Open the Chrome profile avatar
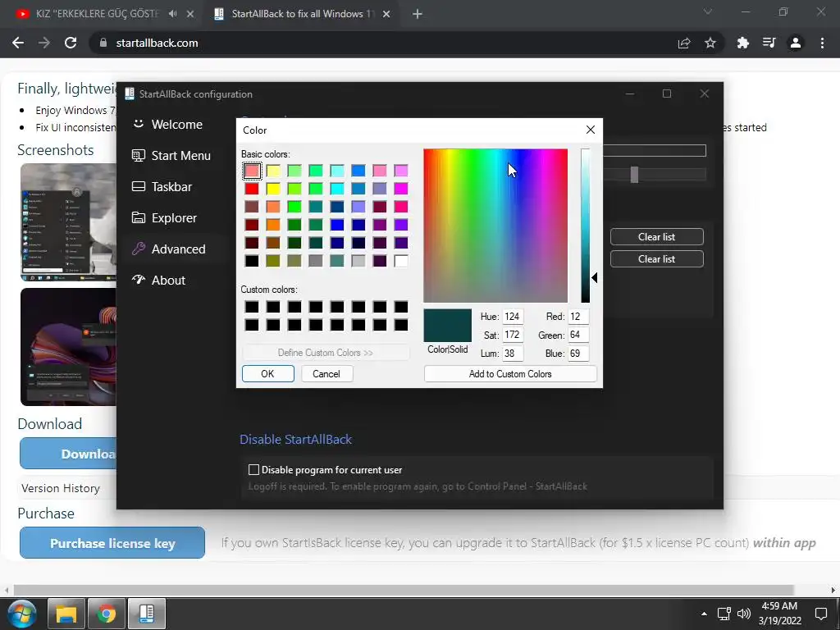The height and width of the screenshot is (630, 840). [796, 43]
